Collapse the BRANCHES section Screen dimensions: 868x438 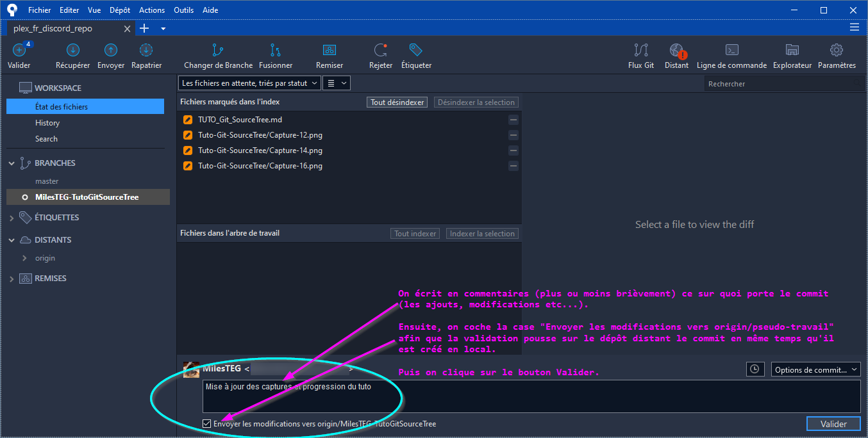12,164
